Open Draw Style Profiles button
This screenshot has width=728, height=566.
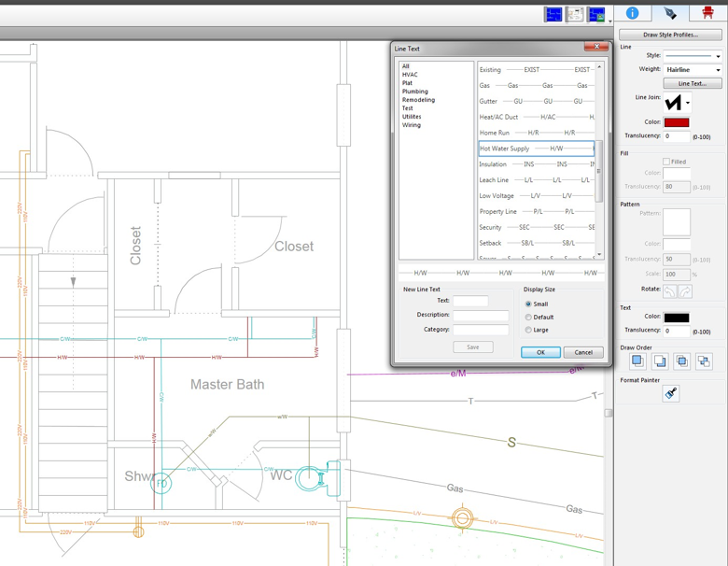670,35
